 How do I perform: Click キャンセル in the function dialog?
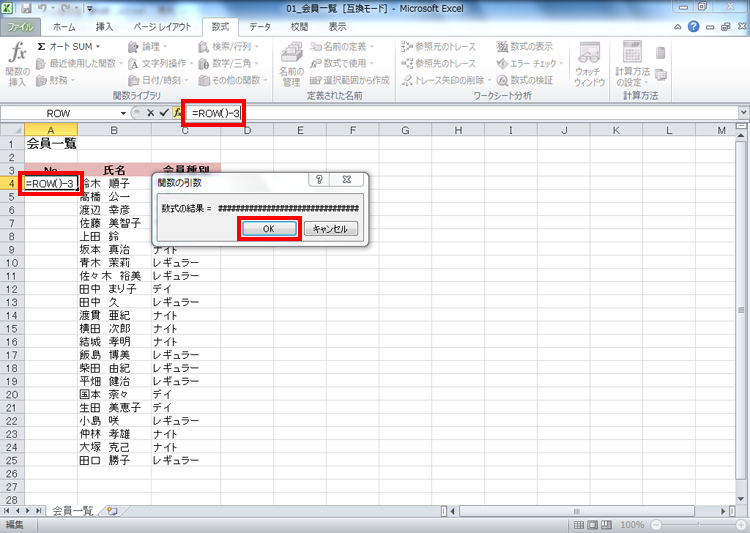[331, 229]
